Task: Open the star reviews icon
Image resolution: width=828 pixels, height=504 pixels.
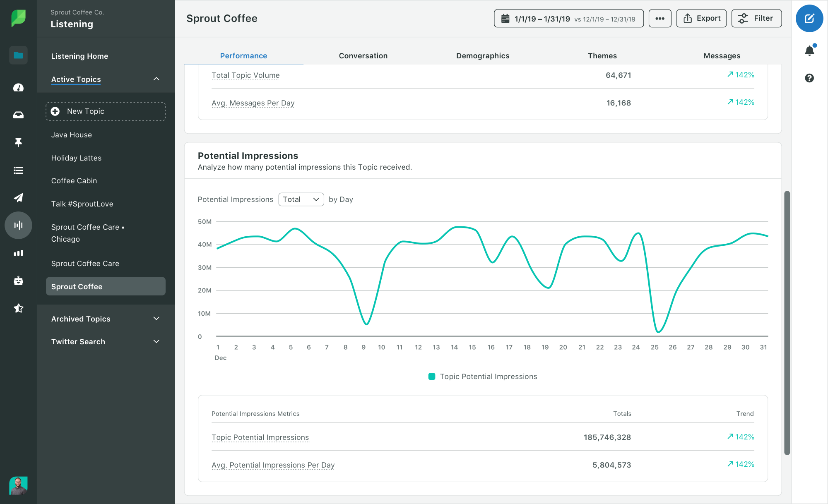Action: click(18, 308)
